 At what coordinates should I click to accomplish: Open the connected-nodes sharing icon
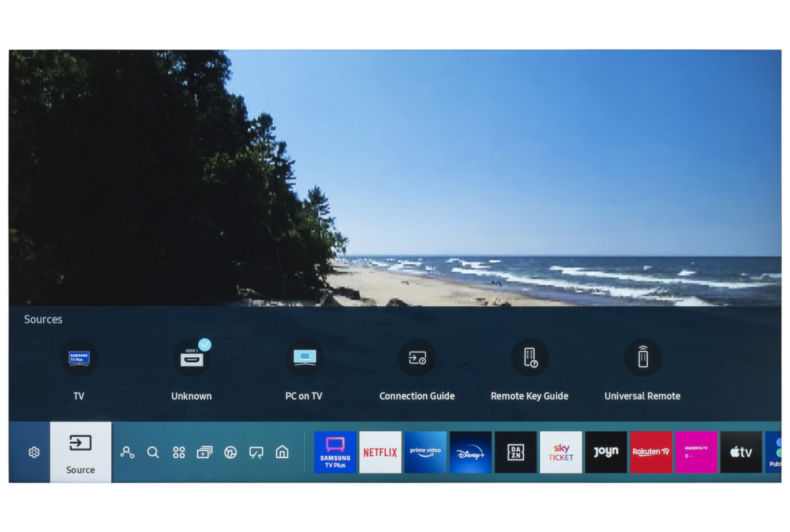click(x=127, y=452)
